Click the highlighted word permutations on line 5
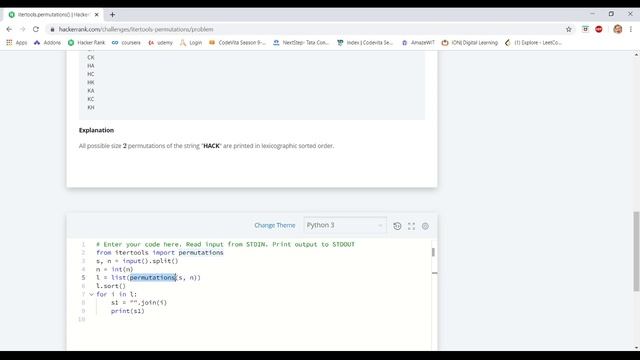Screen dimensions: 640x360 pyautogui.click(x=153, y=278)
